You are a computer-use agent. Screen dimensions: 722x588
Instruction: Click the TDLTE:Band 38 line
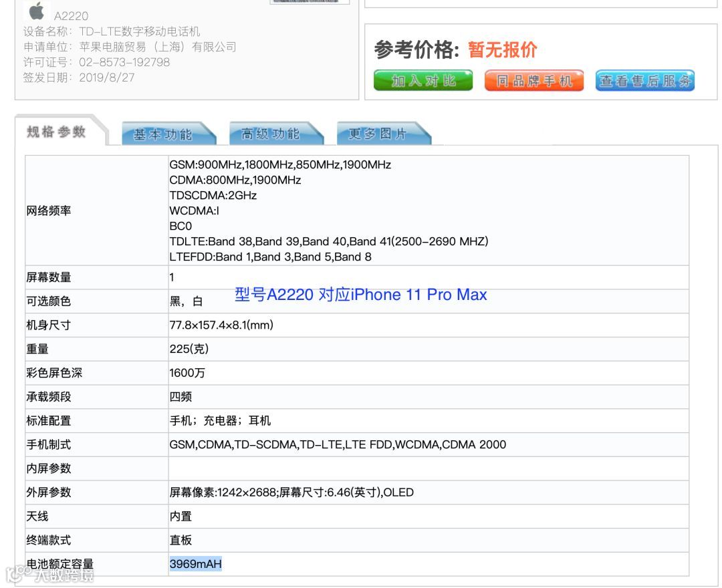tap(329, 242)
